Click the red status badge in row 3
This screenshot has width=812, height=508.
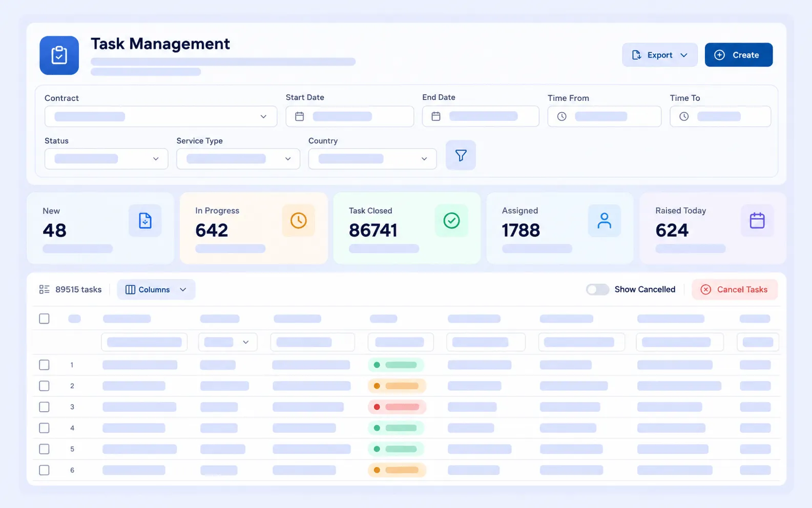coord(397,407)
